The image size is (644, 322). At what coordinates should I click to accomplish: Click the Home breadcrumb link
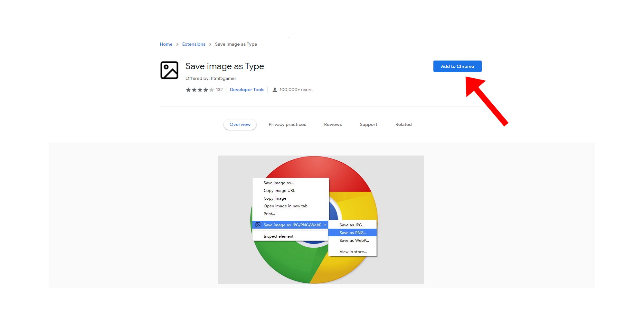point(166,44)
